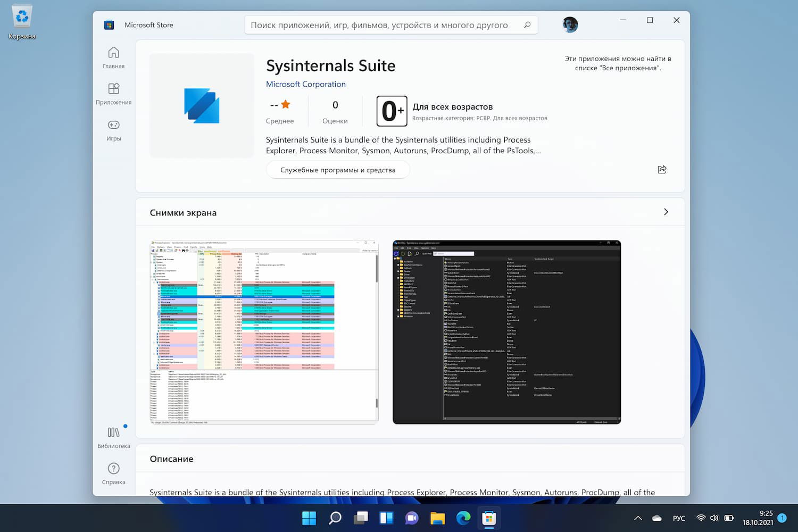Open the Windows Start menu
The image size is (798, 532).
309,518
